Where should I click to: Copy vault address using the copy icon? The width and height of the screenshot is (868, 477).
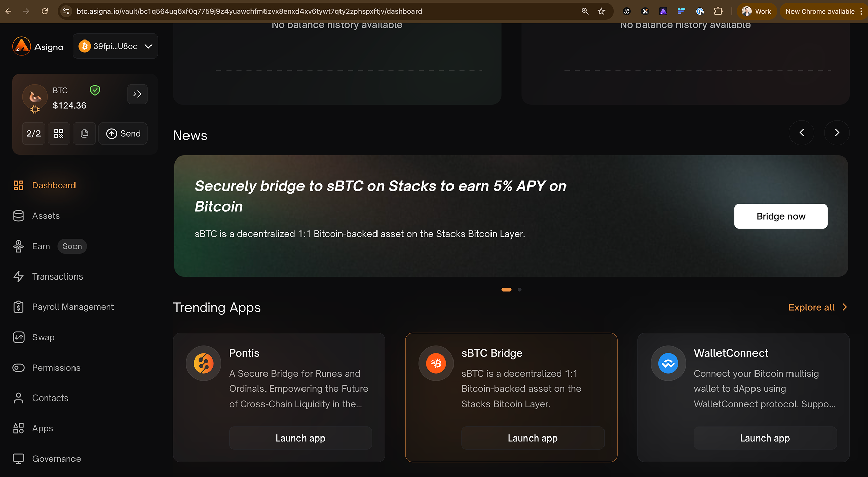point(84,134)
